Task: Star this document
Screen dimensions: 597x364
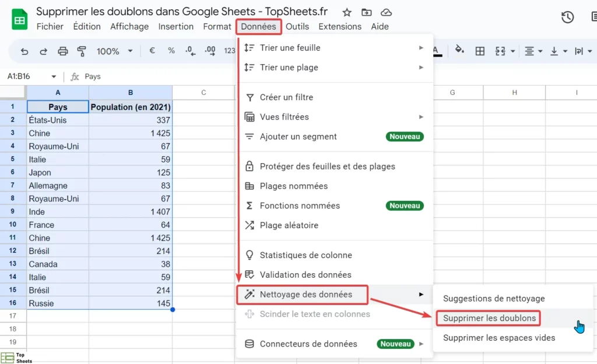Action: click(347, 13)
